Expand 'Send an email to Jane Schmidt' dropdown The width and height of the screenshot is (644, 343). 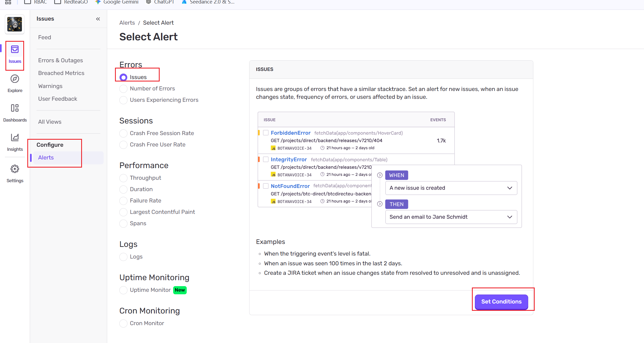pos(451,217)
